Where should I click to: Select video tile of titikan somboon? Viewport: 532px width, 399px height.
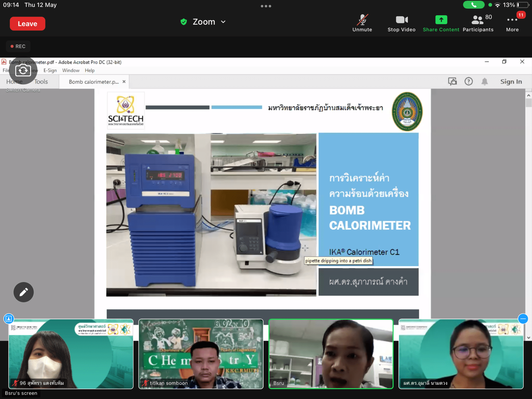click(201, 354)
